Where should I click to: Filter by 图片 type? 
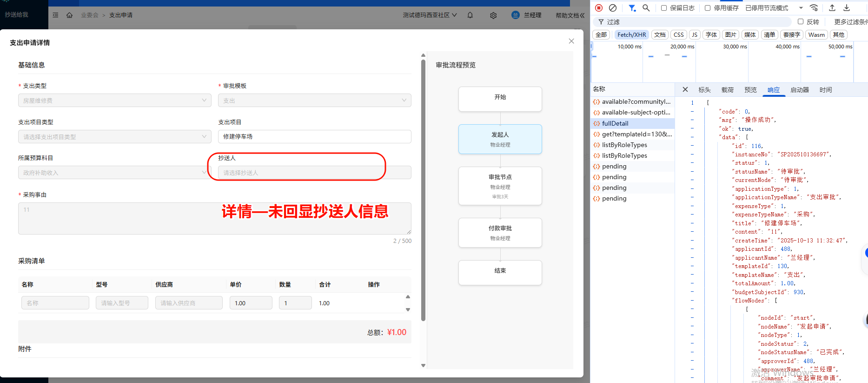click(730, 34)
